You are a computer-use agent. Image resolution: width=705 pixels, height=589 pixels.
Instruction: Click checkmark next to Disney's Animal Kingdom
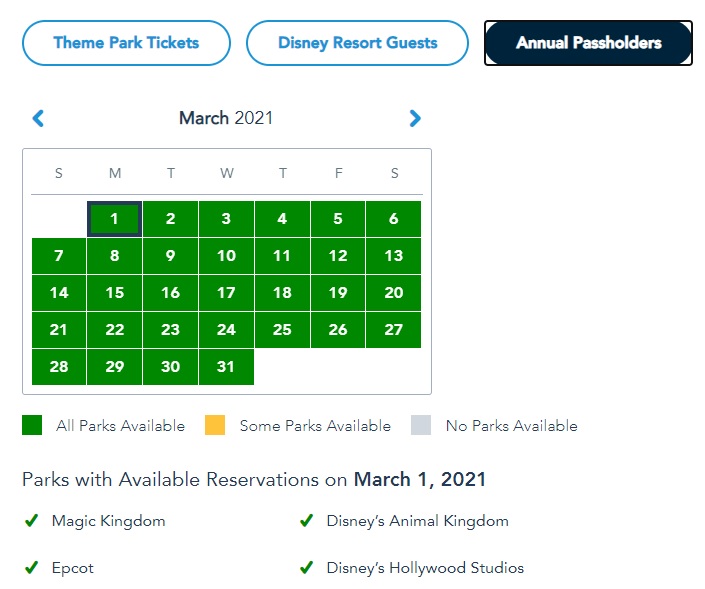click(307, 520)
